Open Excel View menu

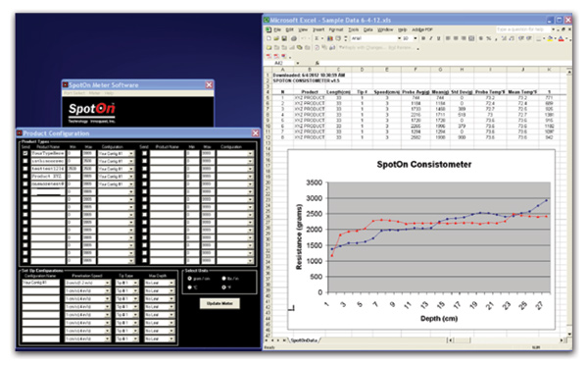coord(303,29)
